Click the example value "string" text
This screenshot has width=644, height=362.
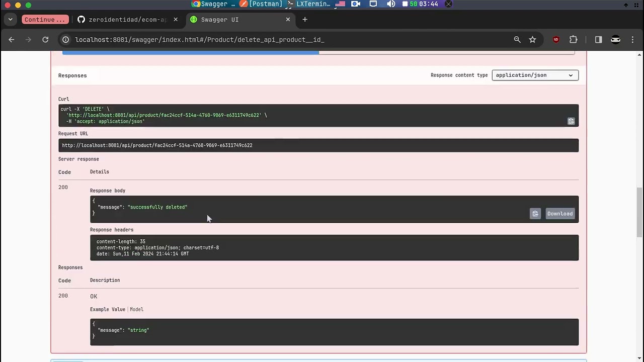[x=138, y=330]
